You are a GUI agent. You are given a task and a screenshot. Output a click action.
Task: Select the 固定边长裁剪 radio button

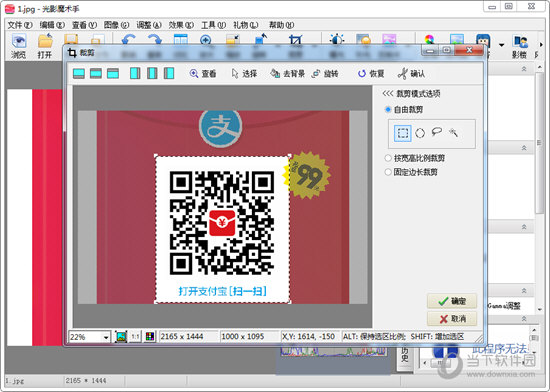tap(388, 172)
